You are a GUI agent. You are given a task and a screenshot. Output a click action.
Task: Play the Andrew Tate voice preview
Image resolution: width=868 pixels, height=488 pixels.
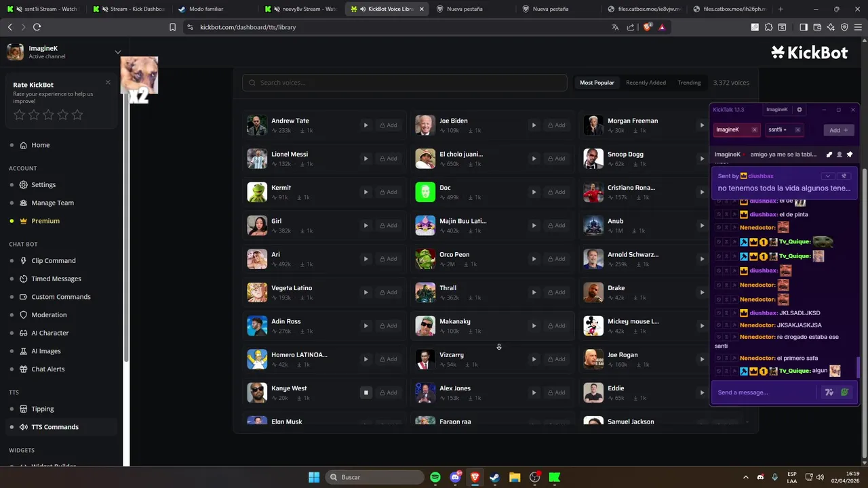point(366,125)
